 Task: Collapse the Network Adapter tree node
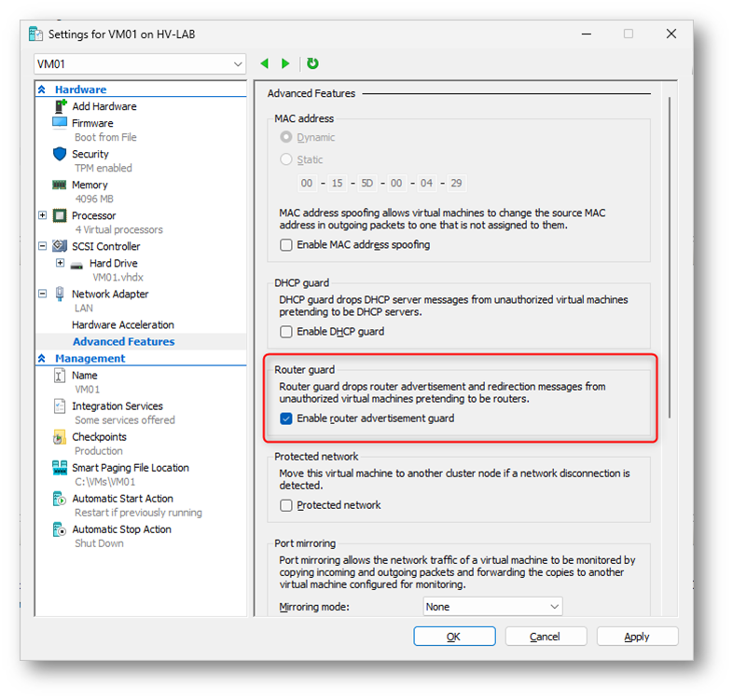click(x=43, y=294)
